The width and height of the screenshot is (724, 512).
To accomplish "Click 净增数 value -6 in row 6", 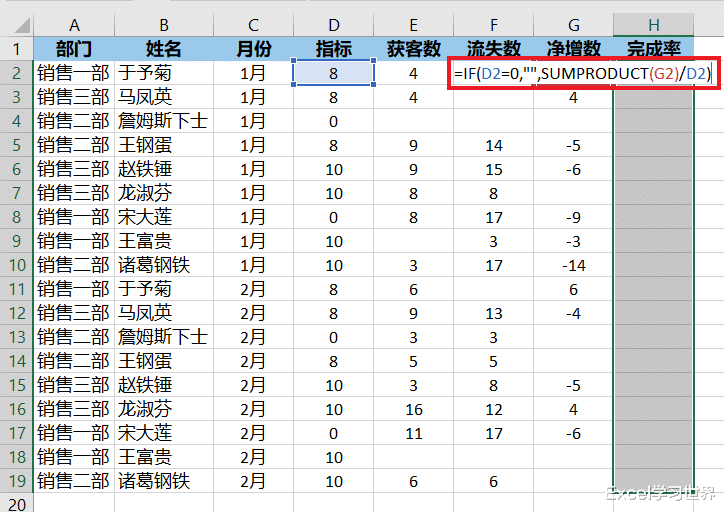I will click(x=573, y=169).
